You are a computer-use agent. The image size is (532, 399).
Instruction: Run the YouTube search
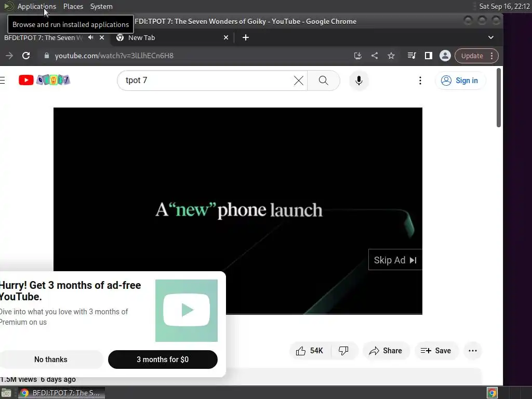point(324,81)
